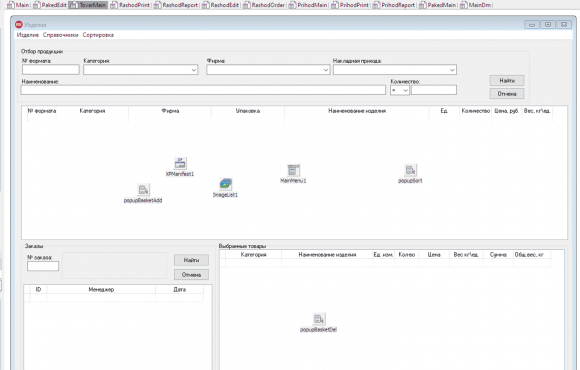
Task: Select the popupBasketDel component icon
Action: (x=319, y=319)
